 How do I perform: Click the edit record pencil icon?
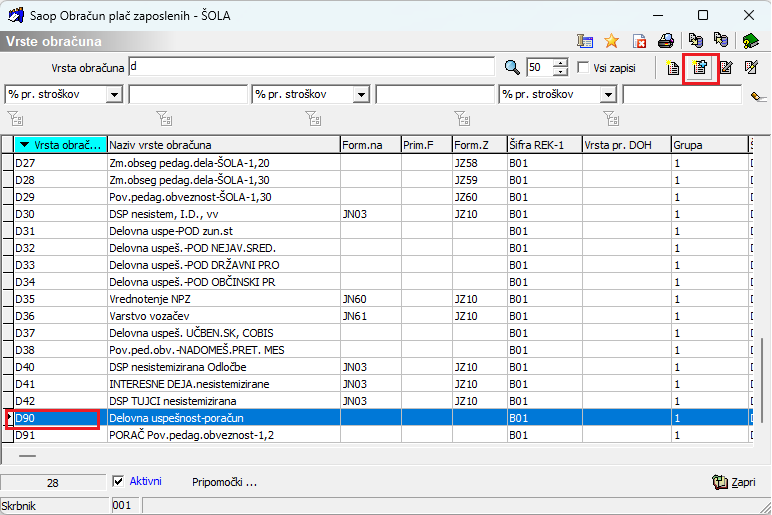[726, 67]
